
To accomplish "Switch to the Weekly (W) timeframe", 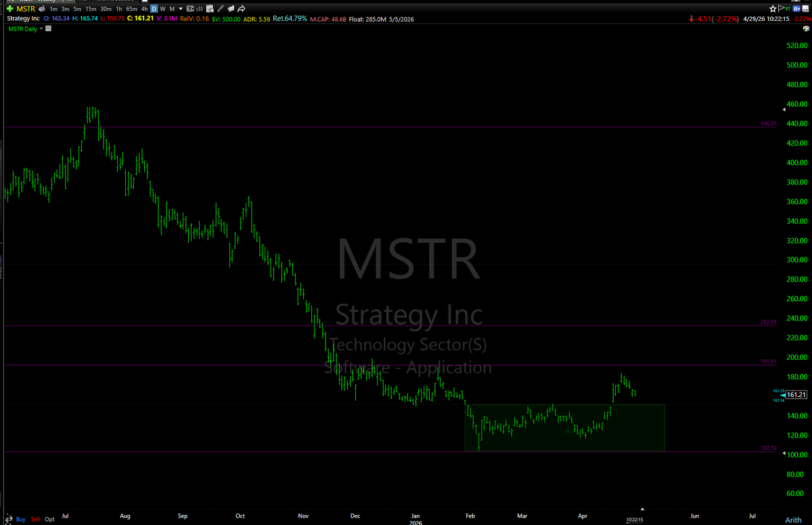I will point(162,9).
